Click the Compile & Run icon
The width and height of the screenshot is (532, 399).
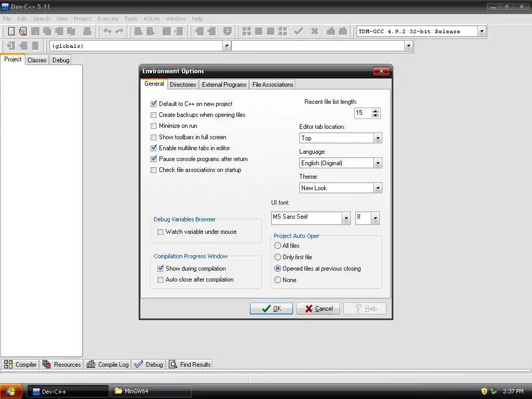270,31
